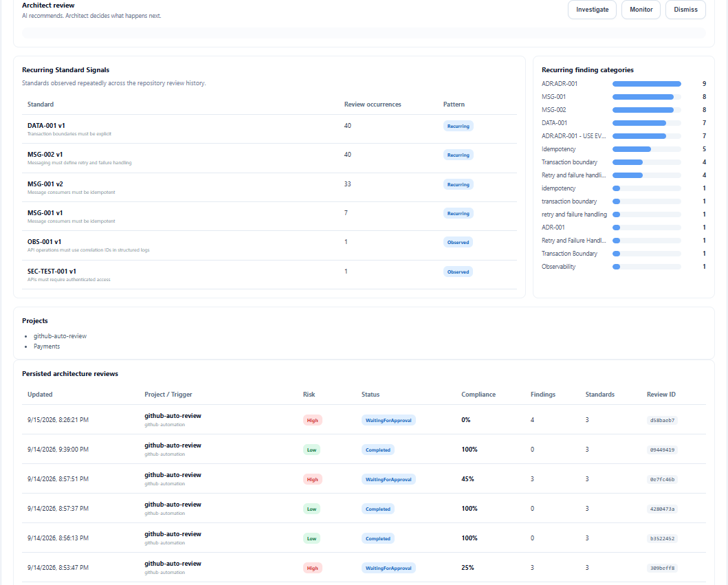This screenshot has width=728, height=585.
Task: Click the Idempotency category bar with count 5
Action: tap(647, 149)
